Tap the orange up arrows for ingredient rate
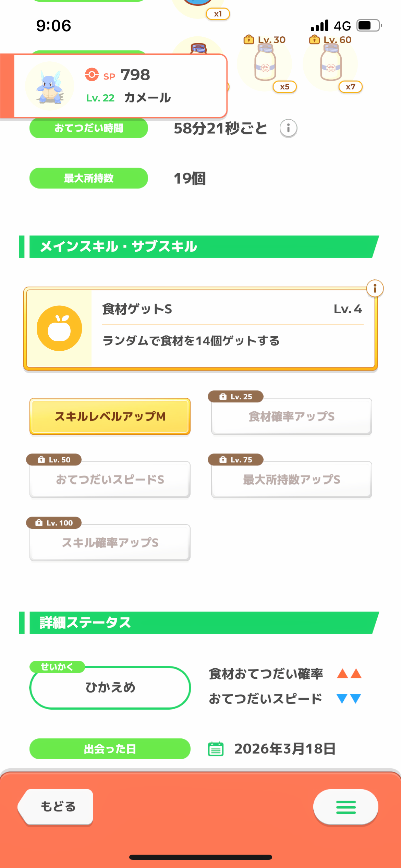This screenshot has width=401, height=868. coord(349,674)
